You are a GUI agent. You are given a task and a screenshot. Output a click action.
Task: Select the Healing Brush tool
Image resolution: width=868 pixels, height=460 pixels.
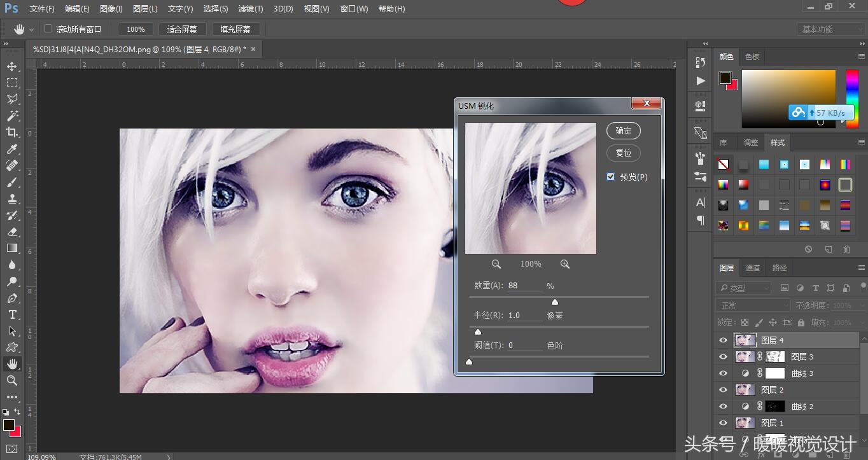coord(12,165)
